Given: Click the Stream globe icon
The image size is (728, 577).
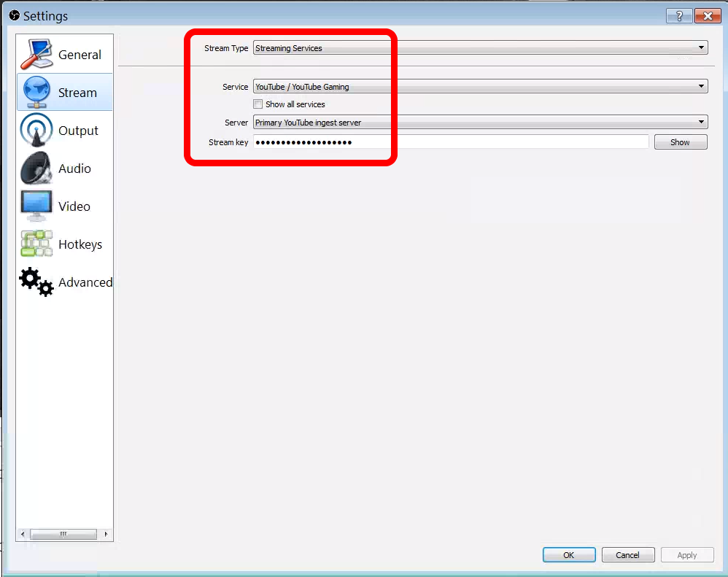Looking at the screenshot, I should [36, 92].
